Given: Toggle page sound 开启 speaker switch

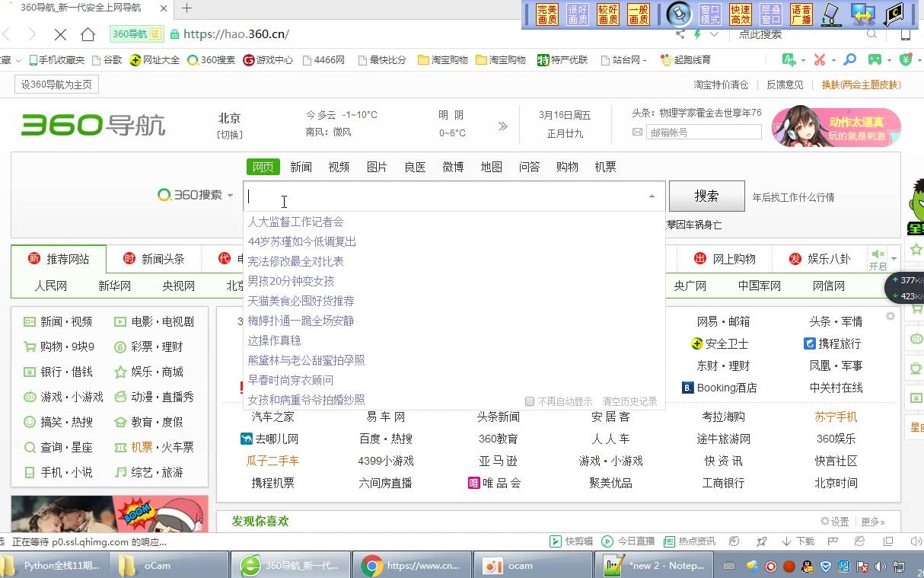Looking at the screenshot, I should click(878, 258).
